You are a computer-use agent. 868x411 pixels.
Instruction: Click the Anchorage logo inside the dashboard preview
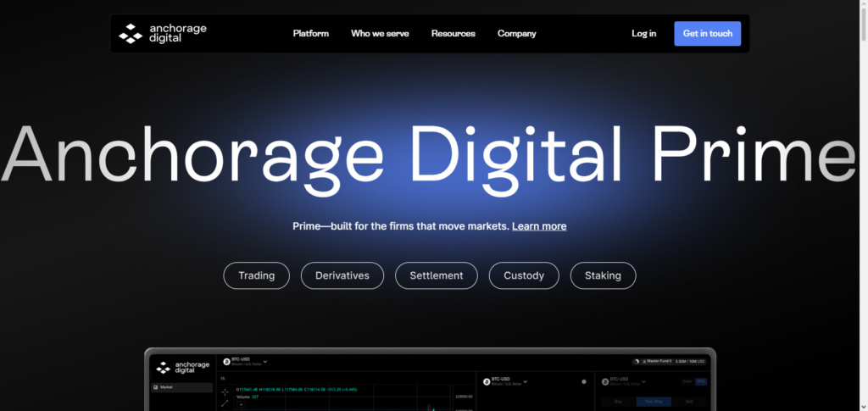183,367
